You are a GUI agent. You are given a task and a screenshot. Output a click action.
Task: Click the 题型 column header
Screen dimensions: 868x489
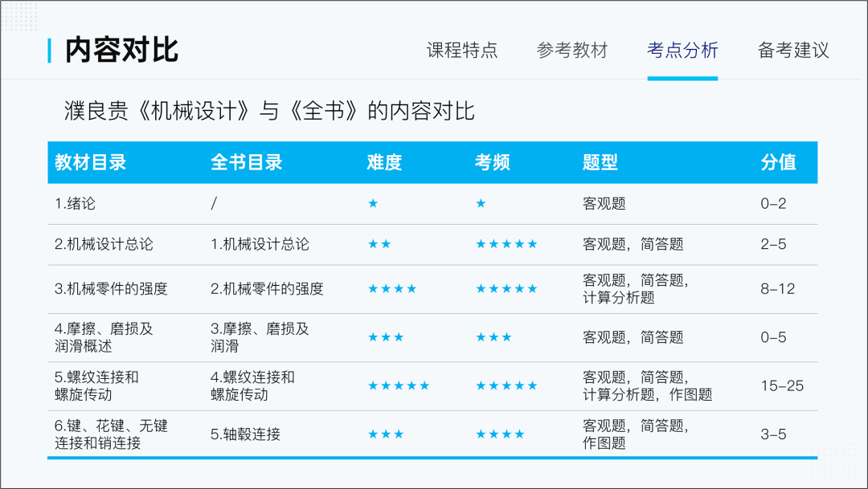pyautogui.click(x=600, y=162)
